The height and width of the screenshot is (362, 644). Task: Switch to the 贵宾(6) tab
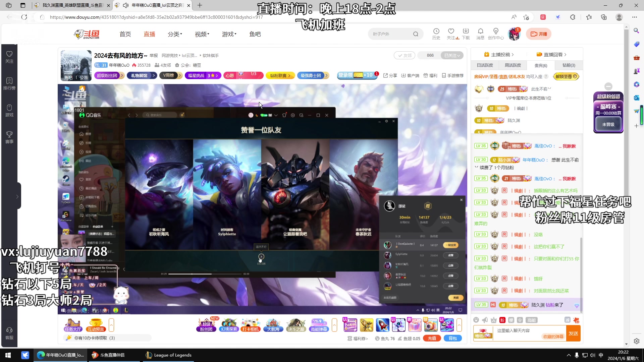pyautogui.click(x=541, y=65)
